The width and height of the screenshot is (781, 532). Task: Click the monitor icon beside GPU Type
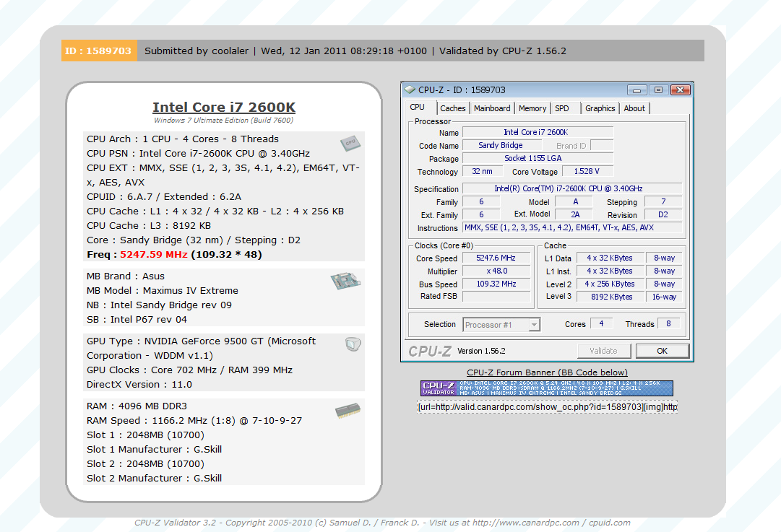(353, 344)
